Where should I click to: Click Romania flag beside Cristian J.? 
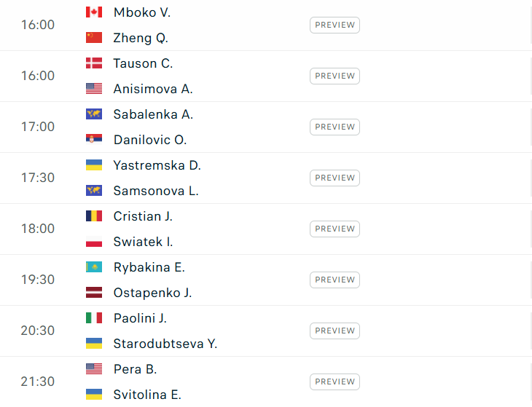[94, 216]
